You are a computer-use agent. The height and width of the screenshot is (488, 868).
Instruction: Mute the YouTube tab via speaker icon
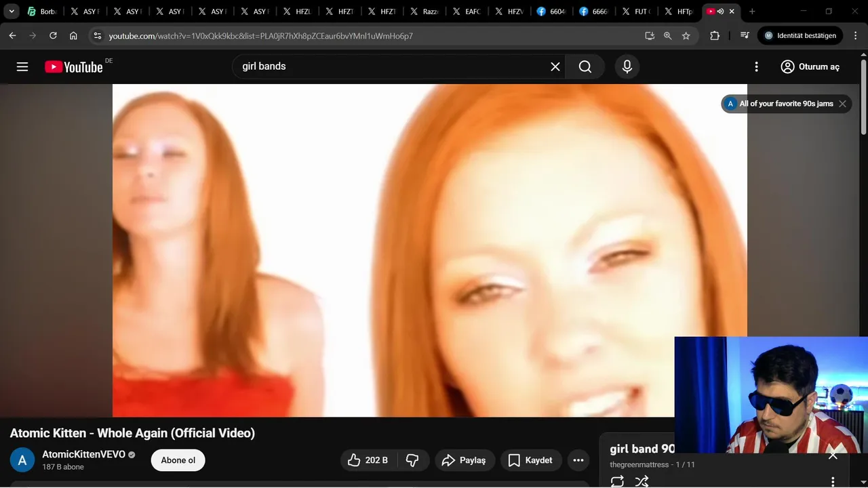coord(721,12)
